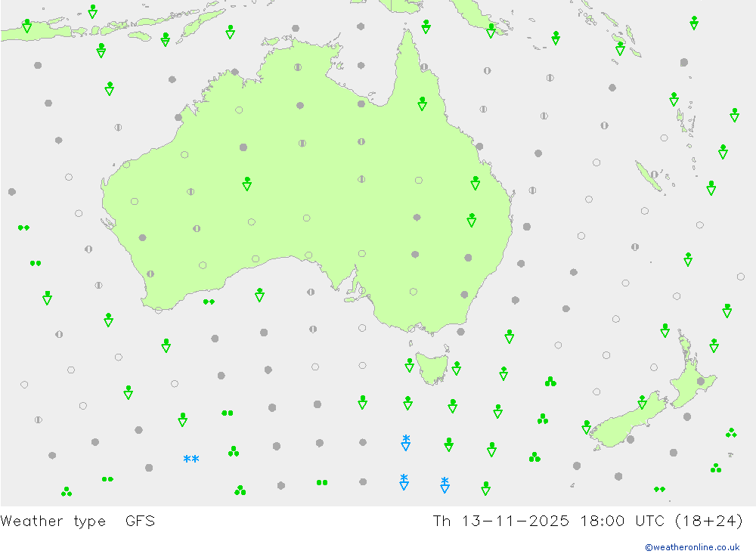Screen dimensions: 756x554
Task: Click the green shower symbol on Cape York Peninsula
Action: click(423, 104)
